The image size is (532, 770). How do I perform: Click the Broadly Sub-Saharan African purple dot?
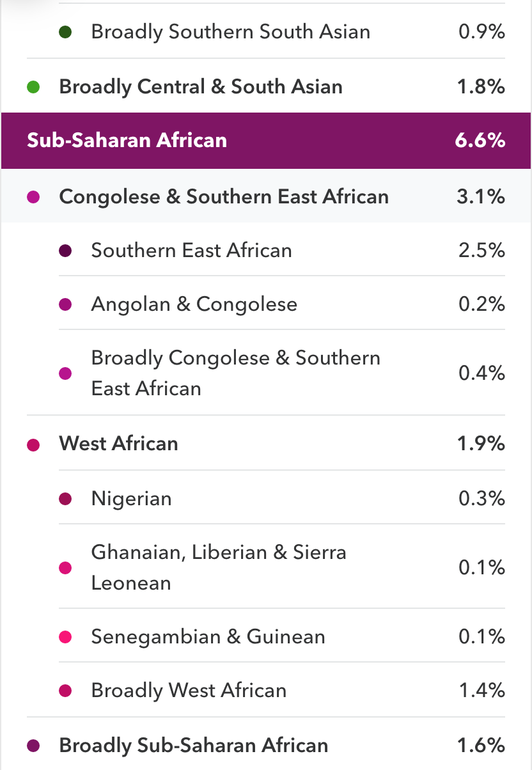34,746
